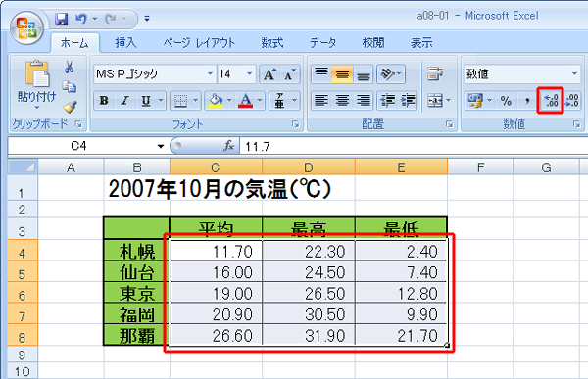Click the 貼り付け paste button
The width and height of the screenshot is (588, 379).
click(37, 85)
